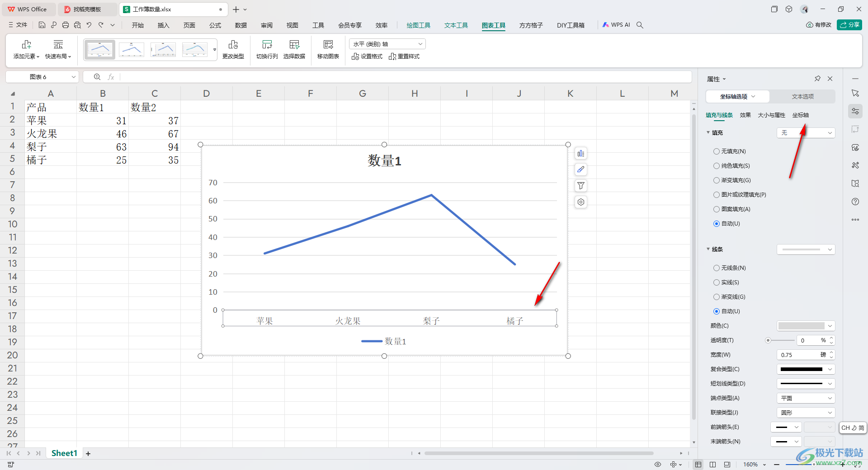Open the Compound Type (复合类型) dropdown
Image resolution: width=868 pixels, height=470 pixels.
click(x=806, y=369)
